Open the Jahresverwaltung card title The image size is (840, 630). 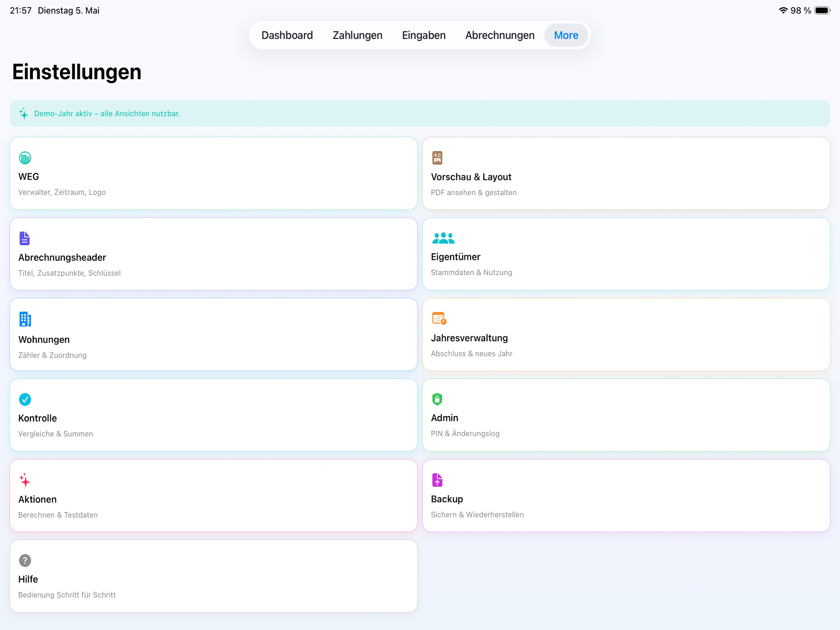[x=469, y=338]
